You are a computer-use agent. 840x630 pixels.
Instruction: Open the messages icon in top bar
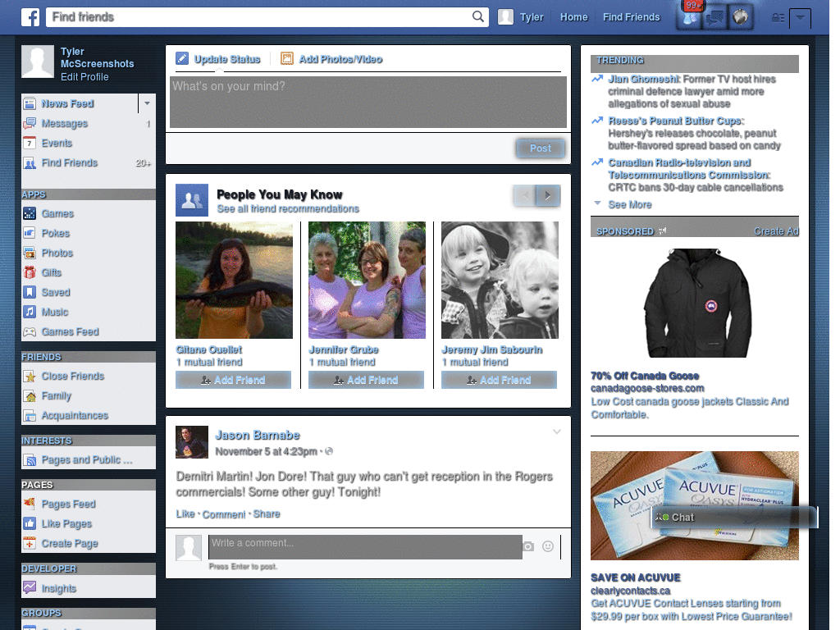click(x=714, y=18)
